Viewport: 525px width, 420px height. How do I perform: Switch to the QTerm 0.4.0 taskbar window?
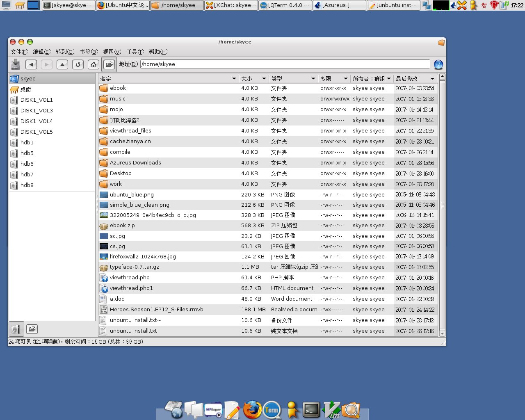[x=285, y=5]
